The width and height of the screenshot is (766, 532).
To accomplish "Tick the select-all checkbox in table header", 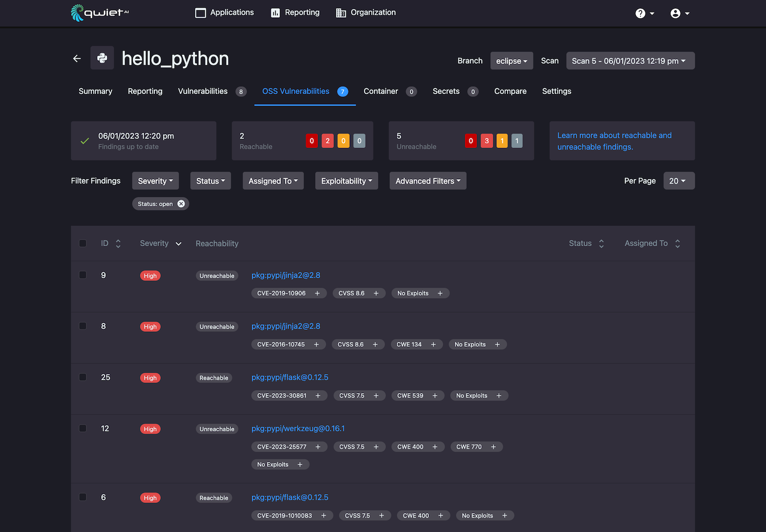I will (83, 243).
